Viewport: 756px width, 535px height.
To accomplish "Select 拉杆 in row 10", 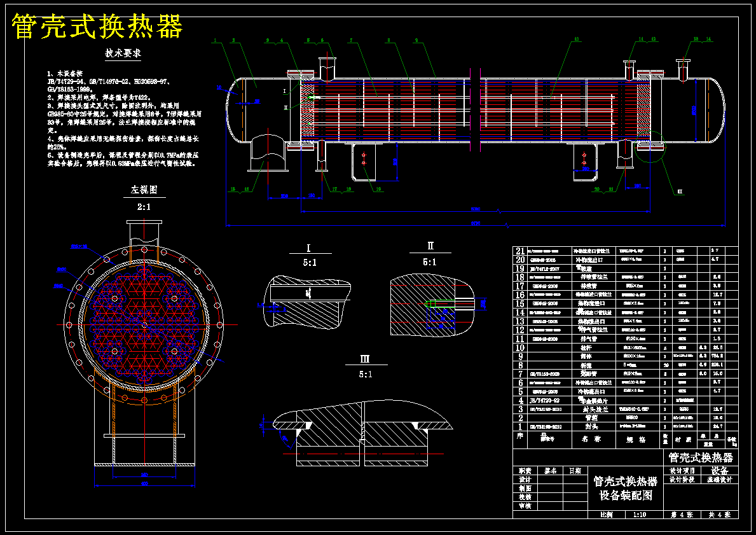I will point(586,348).
